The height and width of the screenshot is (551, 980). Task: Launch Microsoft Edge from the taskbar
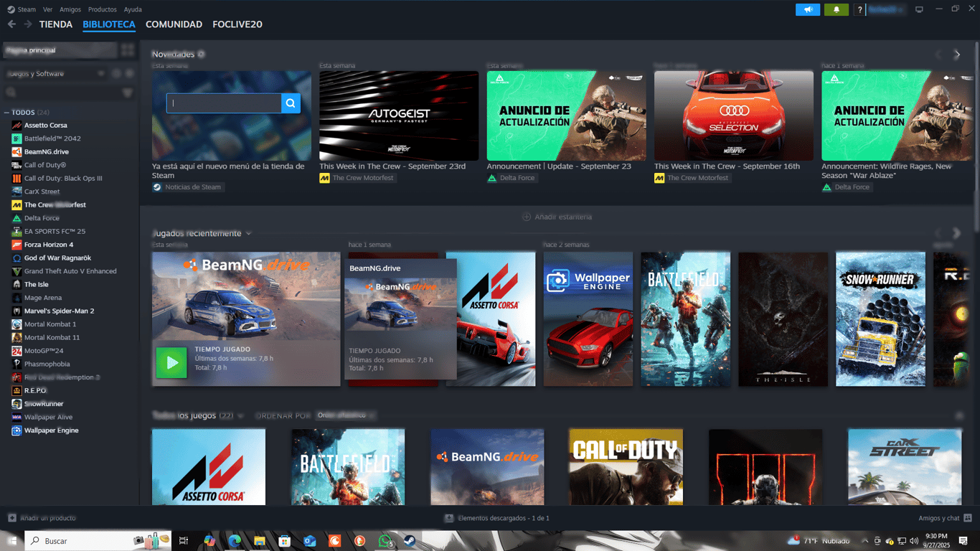coord(235,541)
